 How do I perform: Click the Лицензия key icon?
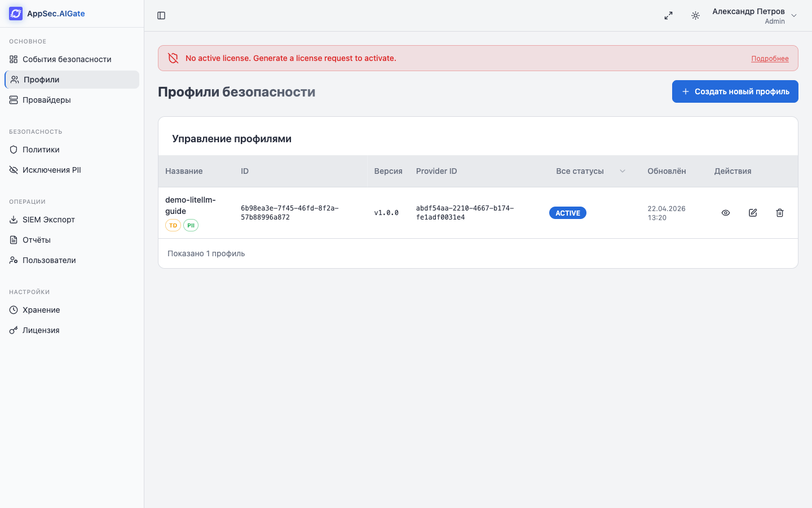point(14,330)
